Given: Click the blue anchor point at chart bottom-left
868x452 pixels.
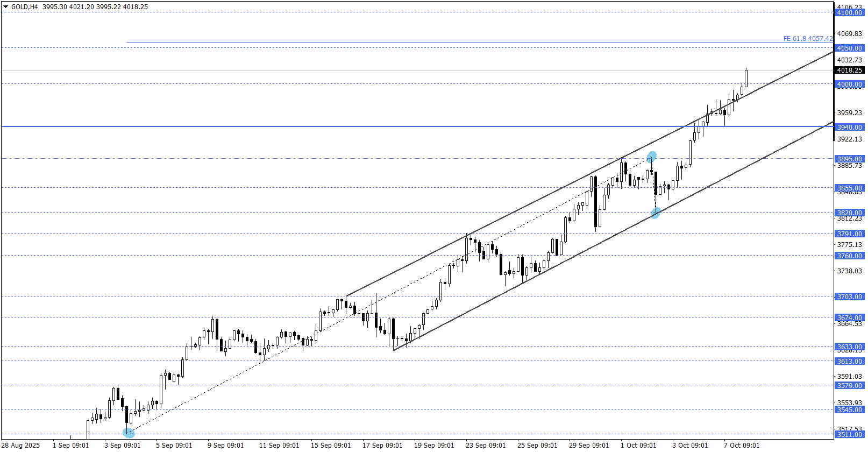Looking at the screenshot, I should click(x=129, y=432).
